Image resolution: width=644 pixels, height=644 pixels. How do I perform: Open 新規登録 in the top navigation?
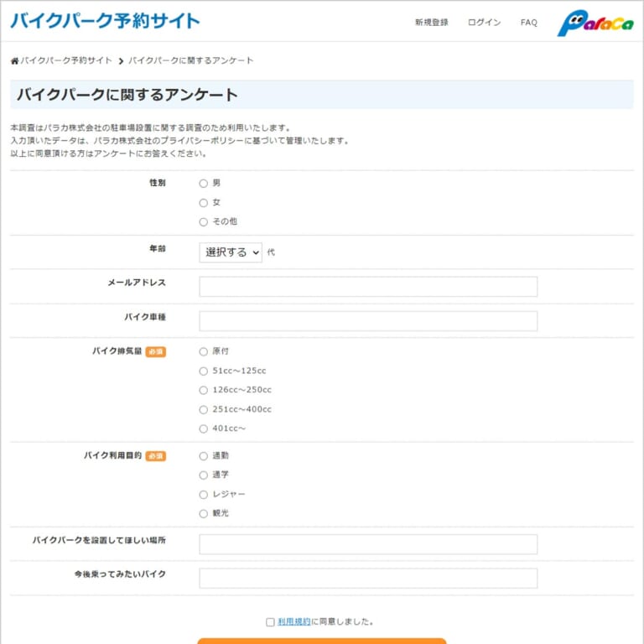(x=431, y=23)
